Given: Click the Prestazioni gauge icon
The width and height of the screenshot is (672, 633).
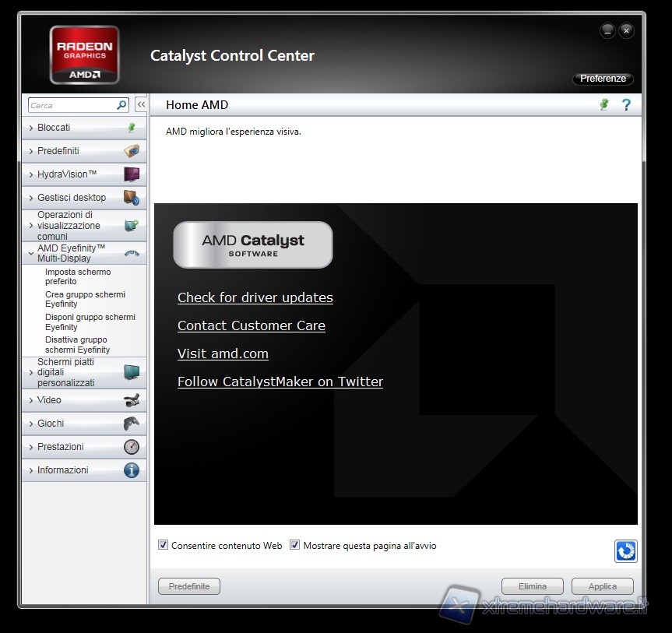Looking at the screenshot, I should [132, 447].
